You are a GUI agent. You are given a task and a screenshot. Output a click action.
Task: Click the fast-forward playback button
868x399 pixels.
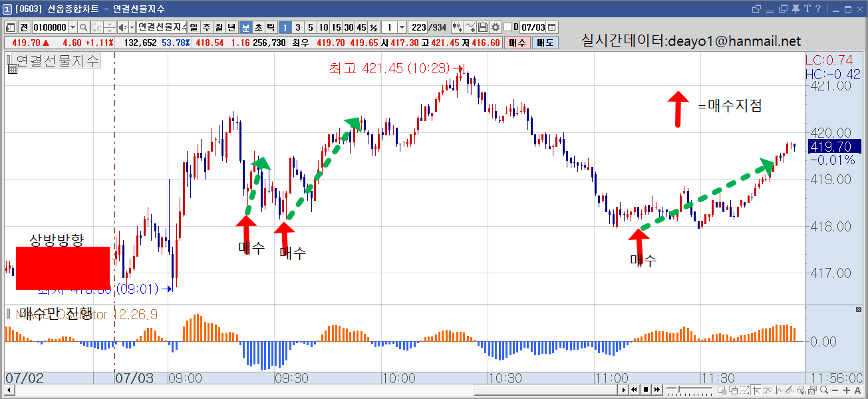(657, 390)
